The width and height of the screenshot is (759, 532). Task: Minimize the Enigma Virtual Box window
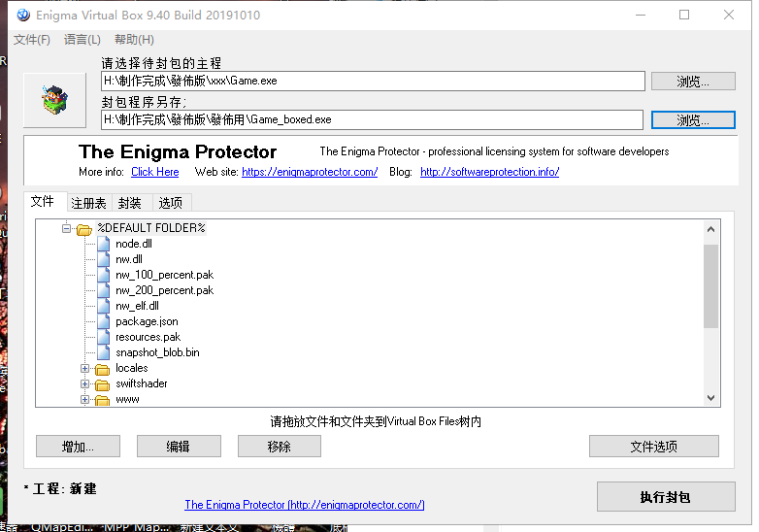(641, 15)
